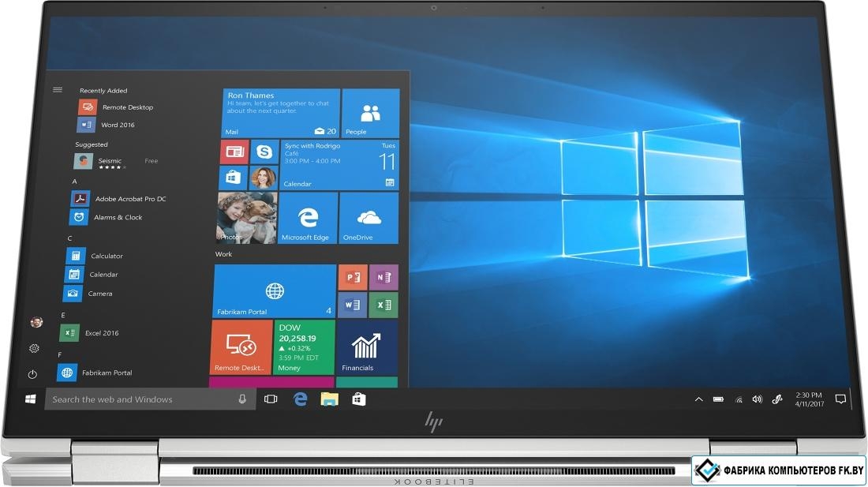Jump using the letter A header
The image size is (868, 487).
[74, 182]
